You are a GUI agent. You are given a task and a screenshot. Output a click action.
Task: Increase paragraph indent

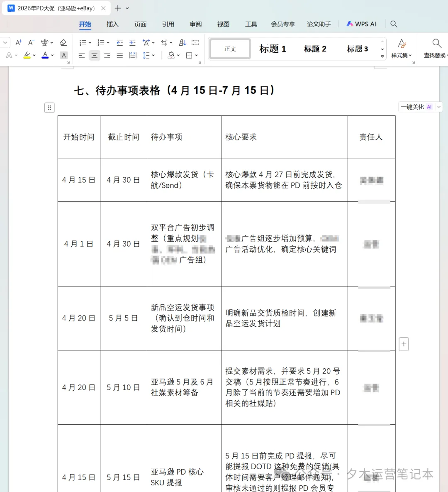pos(132,42)
